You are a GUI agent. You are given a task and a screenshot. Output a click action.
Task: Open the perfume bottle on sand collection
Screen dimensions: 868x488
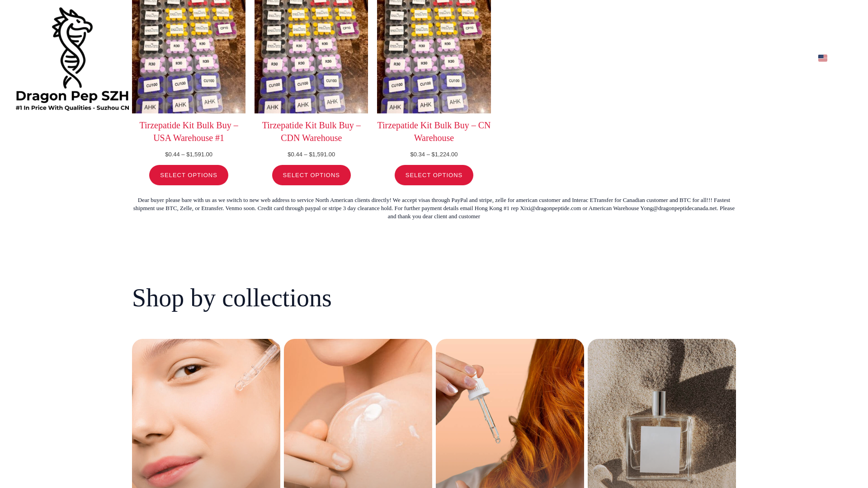[662, 413]
